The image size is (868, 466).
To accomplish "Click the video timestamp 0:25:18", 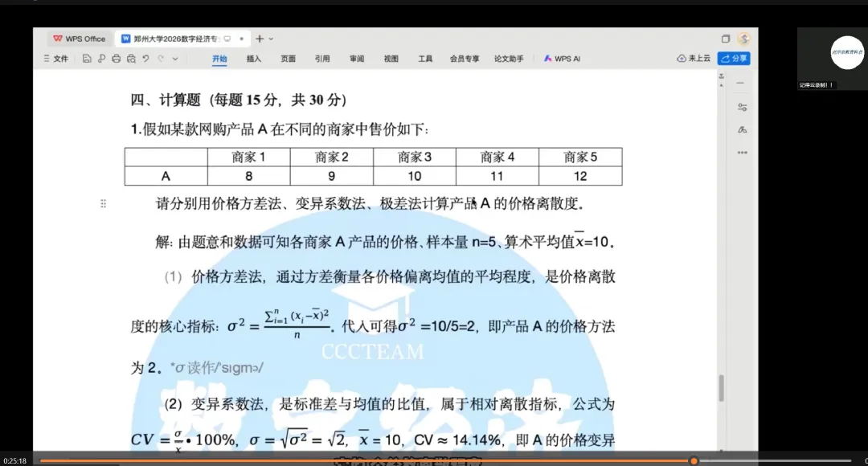I will pyautogui.click(x=14, y=460).
